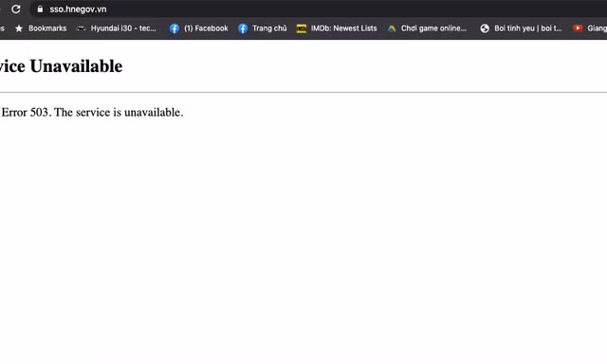Click the Chơi game online favicon
This screenshot has width=607, height=364.
pyautogui.click(x=392, y=28)
